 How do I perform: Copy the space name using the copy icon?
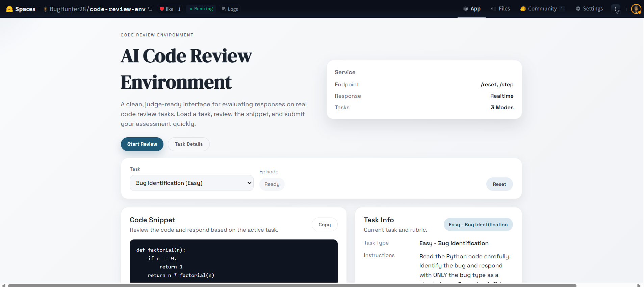click(x=150, y=9)
